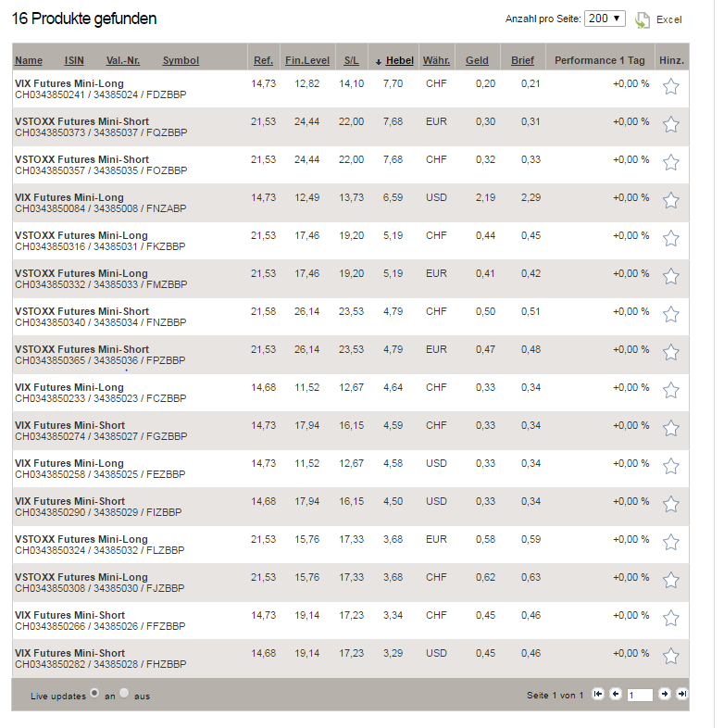The width and height of the screenshot is (724, 728).
Task: Jump to last page arrow
Action: point(681,694)
